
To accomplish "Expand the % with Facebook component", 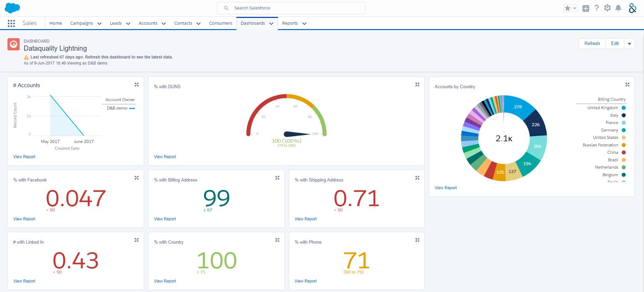I will point(137,178).
